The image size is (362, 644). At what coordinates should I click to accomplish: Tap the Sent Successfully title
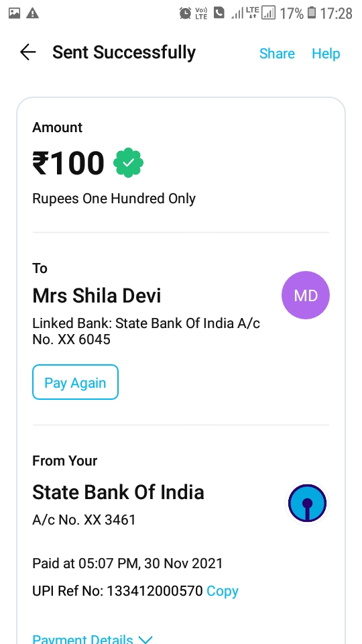pos(124,52)
